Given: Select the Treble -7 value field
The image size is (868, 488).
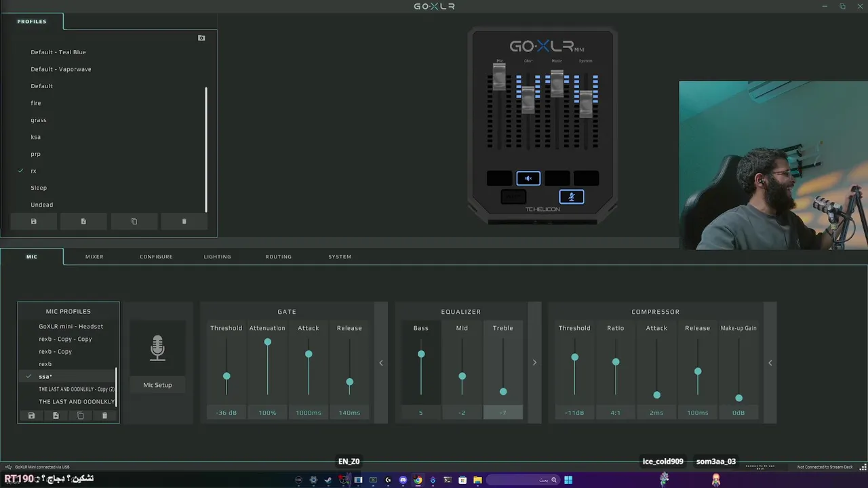Looking at the screenshot, I should [503, 413].
